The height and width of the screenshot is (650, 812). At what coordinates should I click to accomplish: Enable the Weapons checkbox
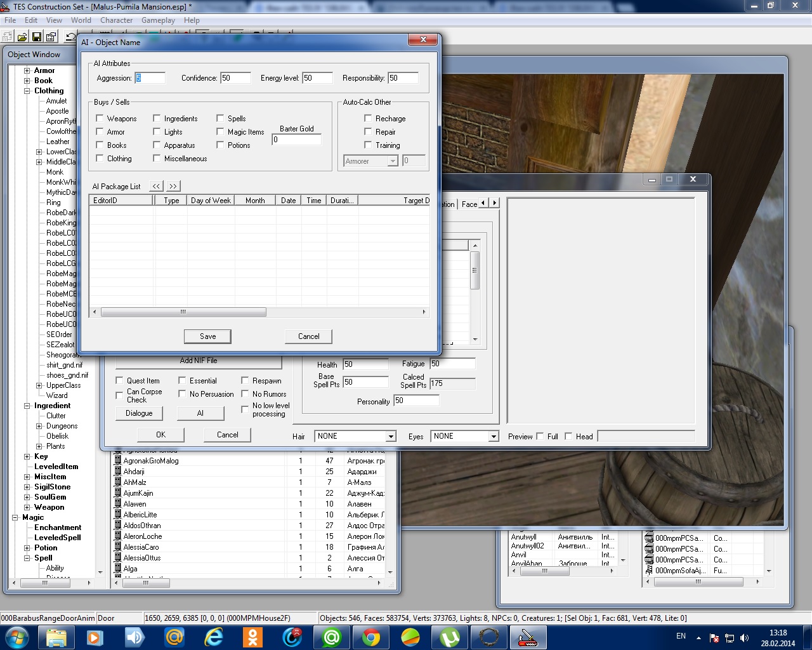100,118
